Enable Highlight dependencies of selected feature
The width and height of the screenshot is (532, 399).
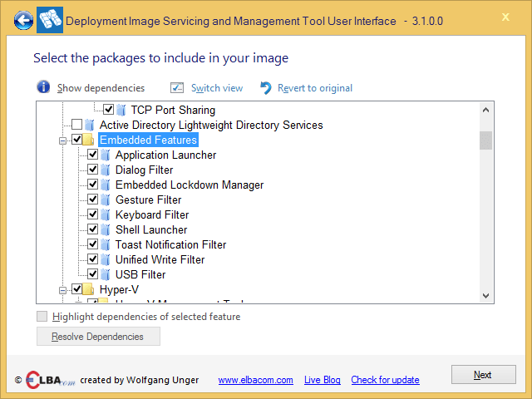click(x=42, y=316)
